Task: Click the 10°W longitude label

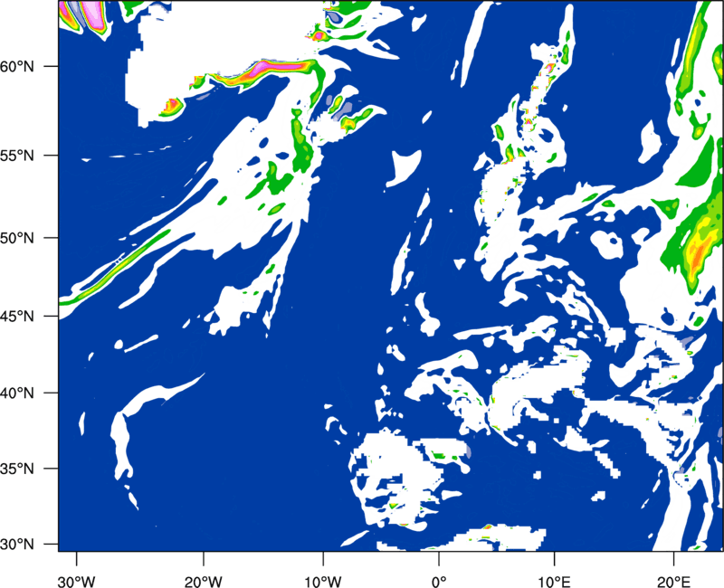Action: point(322,582)
